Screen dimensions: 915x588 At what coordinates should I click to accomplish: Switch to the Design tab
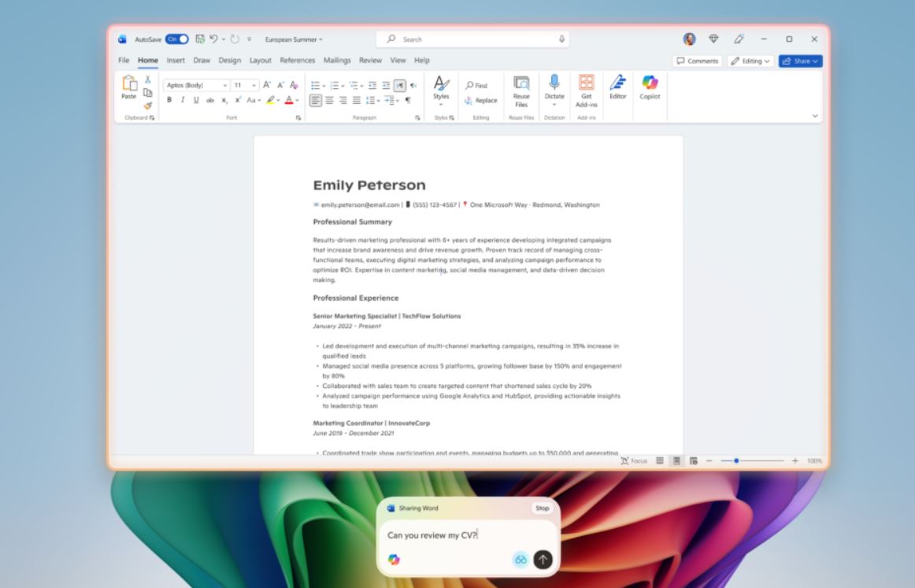point(229,60)
